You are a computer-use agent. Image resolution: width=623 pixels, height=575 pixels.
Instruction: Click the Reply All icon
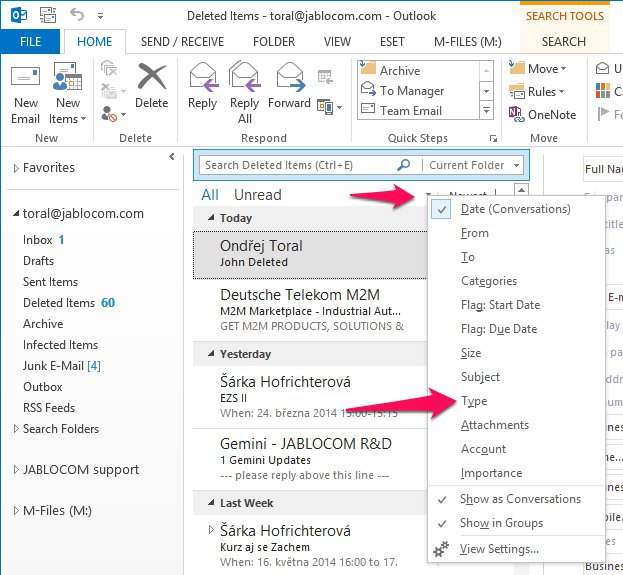coord(245,76)
